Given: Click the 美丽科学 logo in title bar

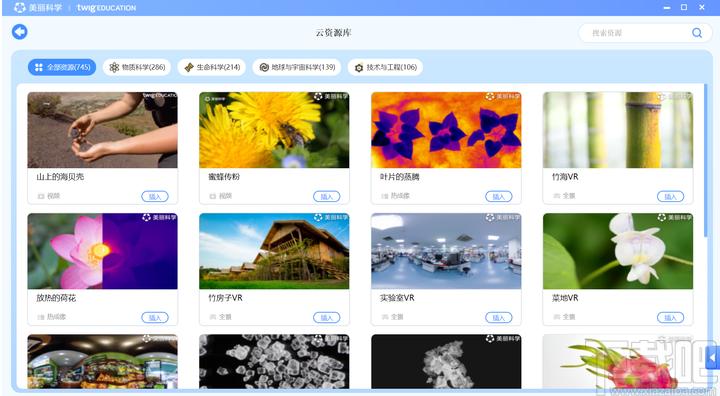Looking at the screenshot, I should tap(38, 8).
